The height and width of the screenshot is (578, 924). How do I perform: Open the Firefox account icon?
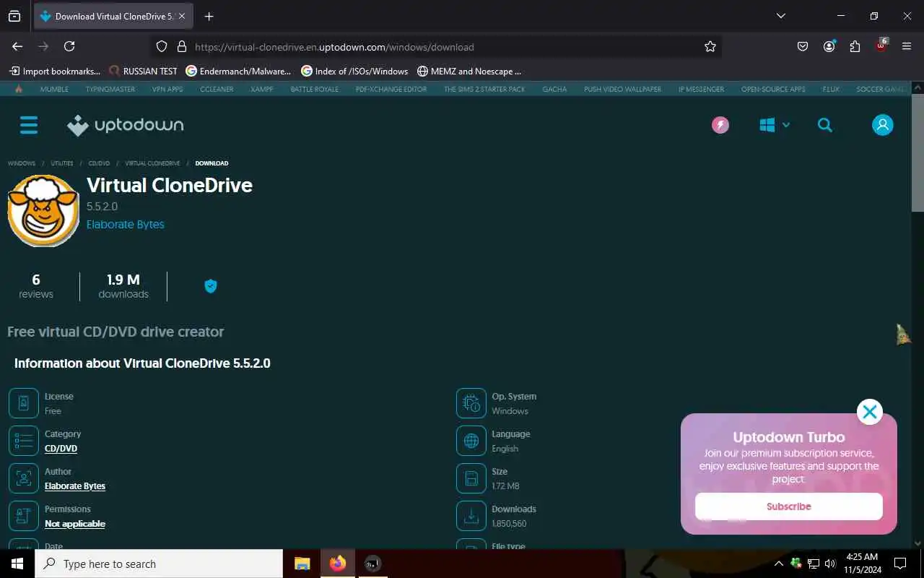pyautogui.click(x=829, y=46)
